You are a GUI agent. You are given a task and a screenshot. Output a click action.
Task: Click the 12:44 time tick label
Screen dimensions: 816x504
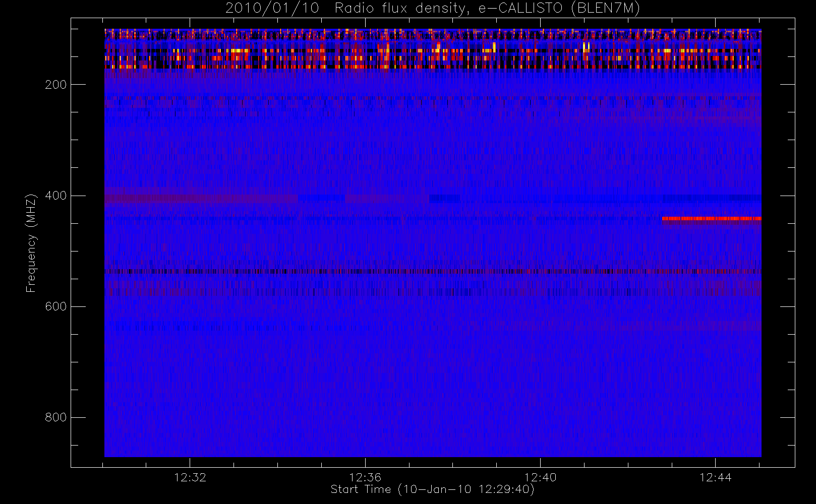715,477
